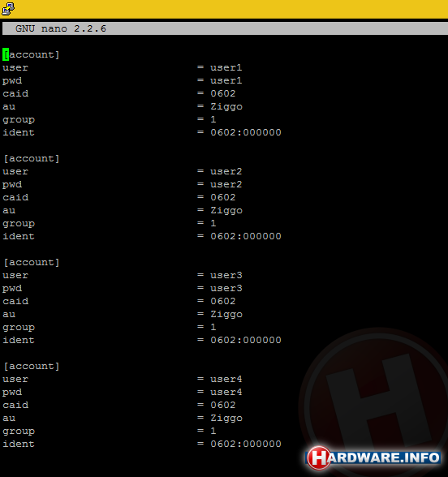Click the caid keyword in fourth account
This screenshot has width=448, height=477.
15,405
